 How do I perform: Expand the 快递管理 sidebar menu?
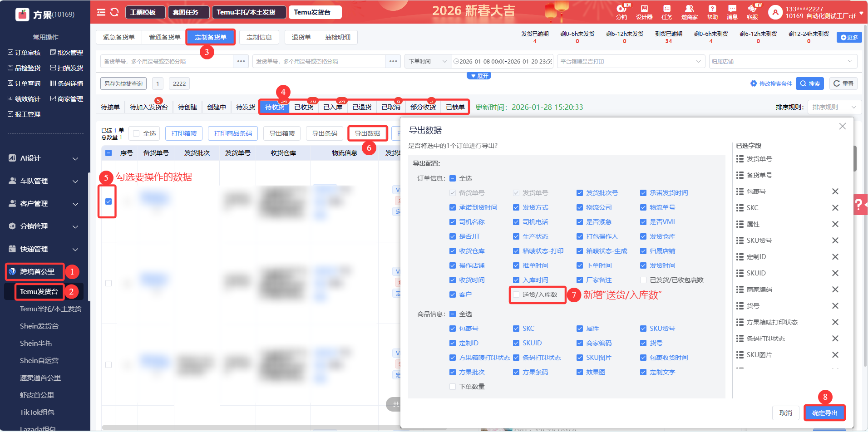(44, 249)
